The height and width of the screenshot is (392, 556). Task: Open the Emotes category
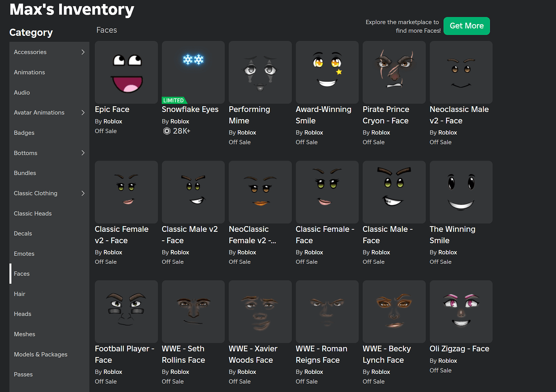[x=24, y=254]
